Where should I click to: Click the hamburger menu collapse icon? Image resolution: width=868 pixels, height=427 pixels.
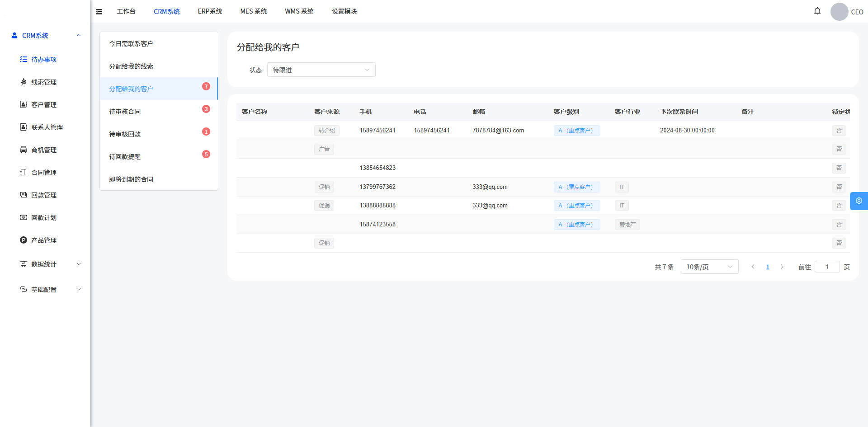pyautogui.click(x=99, y=12)
